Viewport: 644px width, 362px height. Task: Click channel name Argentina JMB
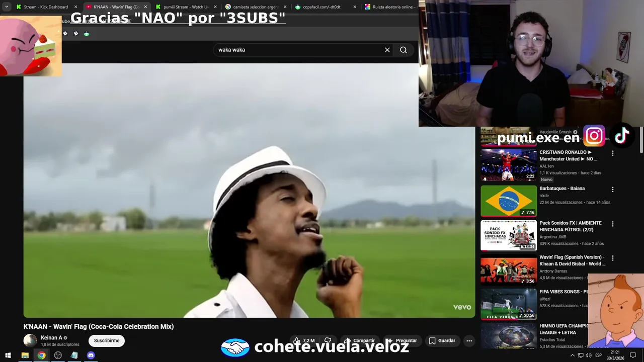553,237
